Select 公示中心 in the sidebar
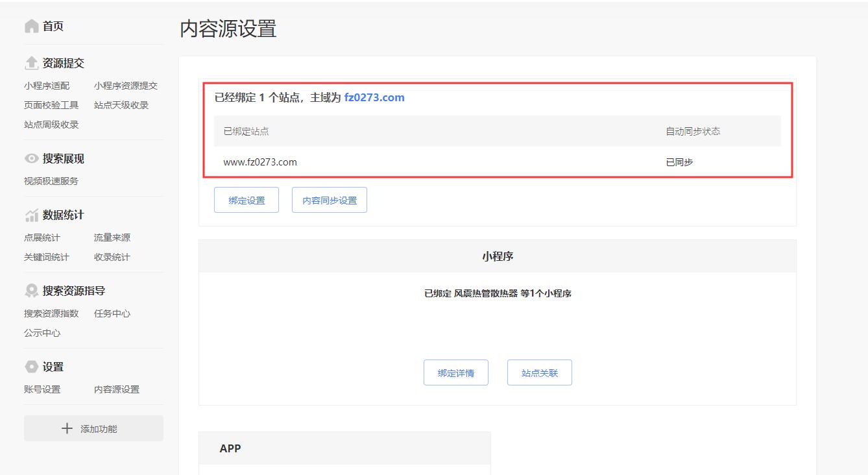This screenshot has height=475, width=868. pos(42,332)
